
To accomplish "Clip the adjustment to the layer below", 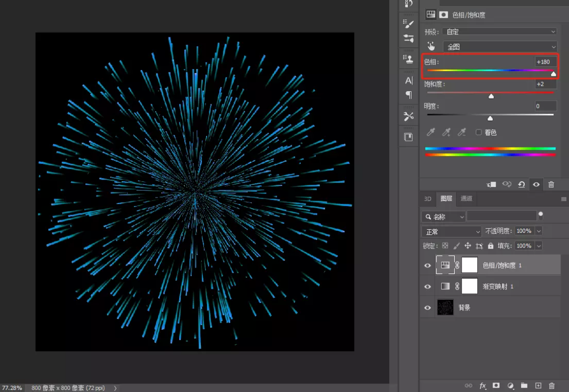I will tap(492, 184).
